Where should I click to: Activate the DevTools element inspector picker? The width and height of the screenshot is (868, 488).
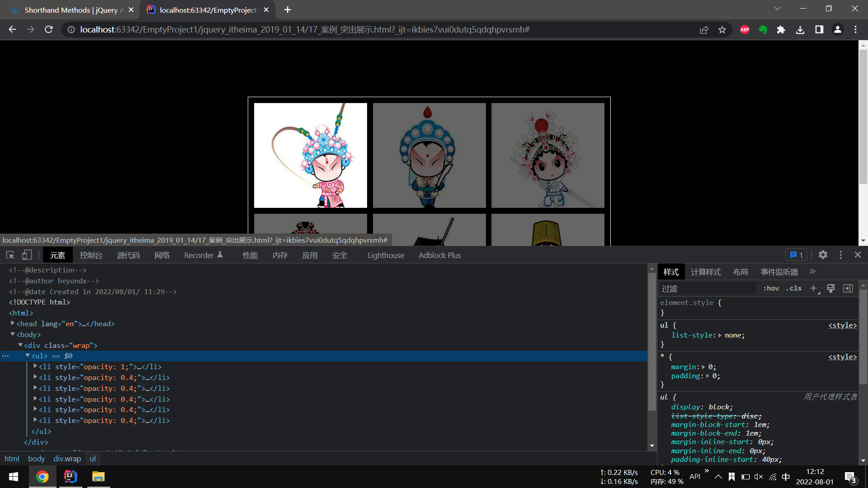coord(10,255)
